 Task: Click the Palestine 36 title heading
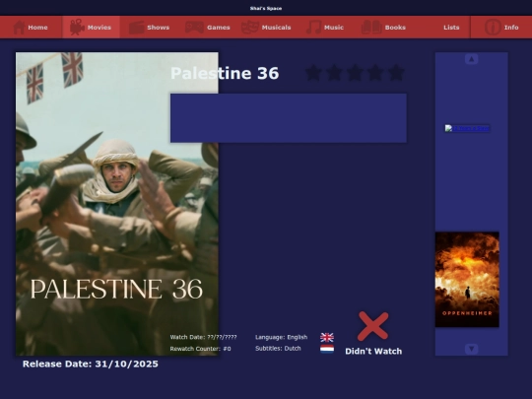coord(225,73)
